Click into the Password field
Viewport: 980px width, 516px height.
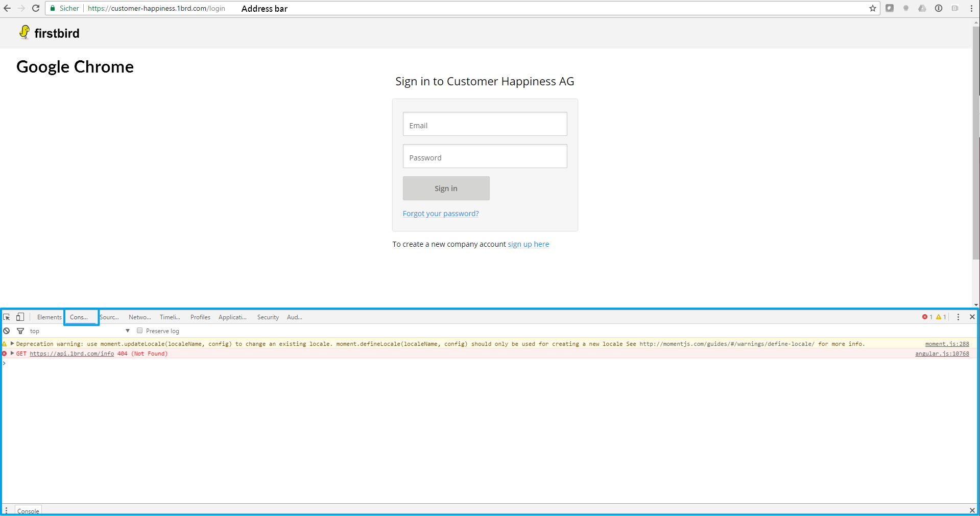click(x=485, y=156)
